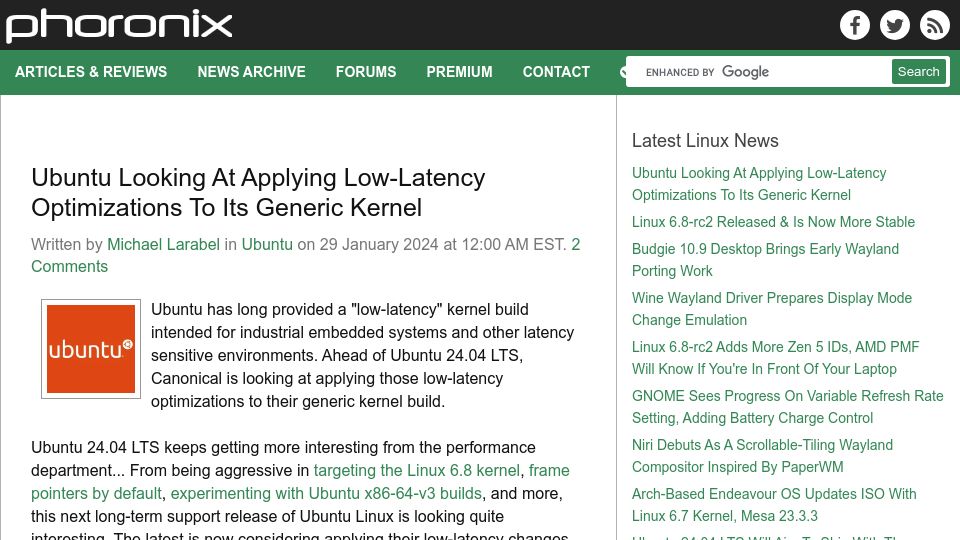
Task: Follow 'frame pointers by default' link
Action: 96,493
